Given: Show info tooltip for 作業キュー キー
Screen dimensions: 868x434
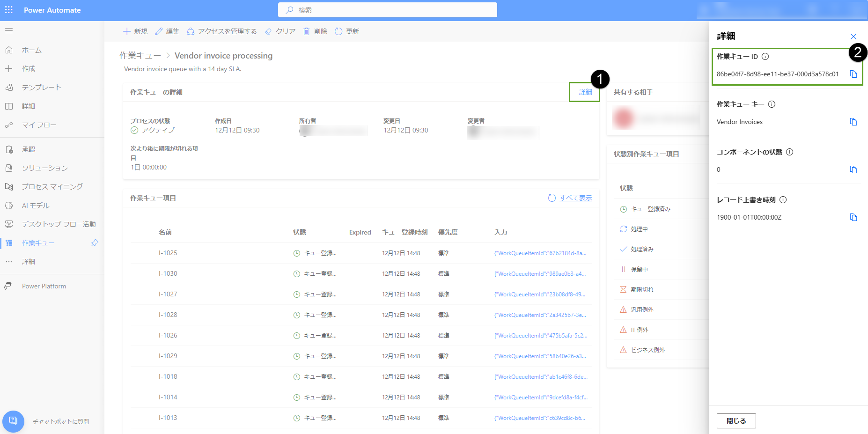Looking at the screenshot, I should click(772, 104).
